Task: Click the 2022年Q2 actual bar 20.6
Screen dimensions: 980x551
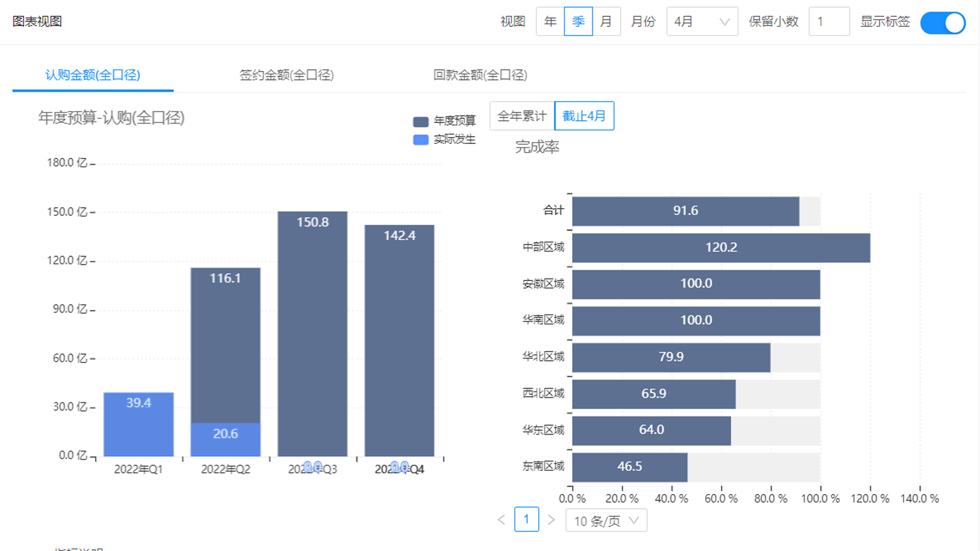Action: coord(225,440)
